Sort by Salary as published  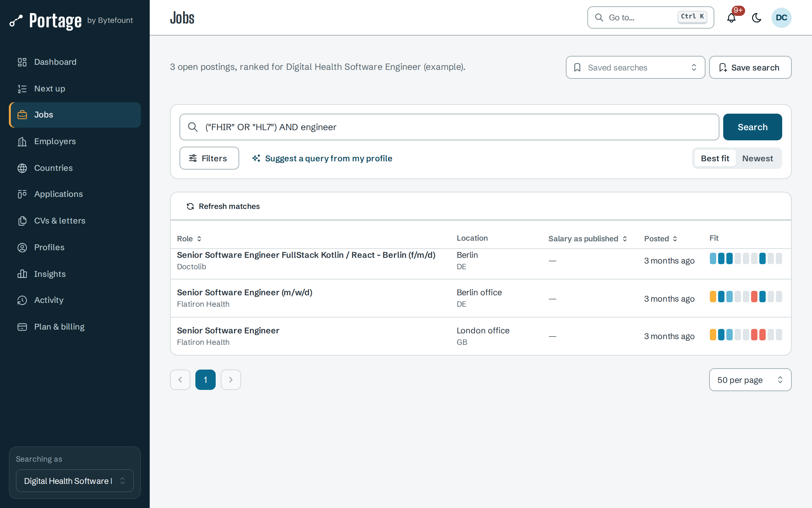(x=587, y=238)
